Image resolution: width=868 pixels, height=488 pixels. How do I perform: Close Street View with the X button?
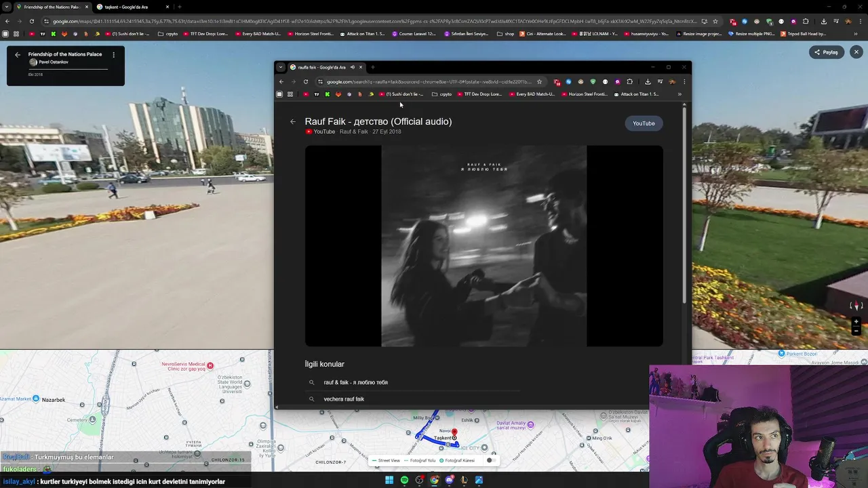[856, 52]
